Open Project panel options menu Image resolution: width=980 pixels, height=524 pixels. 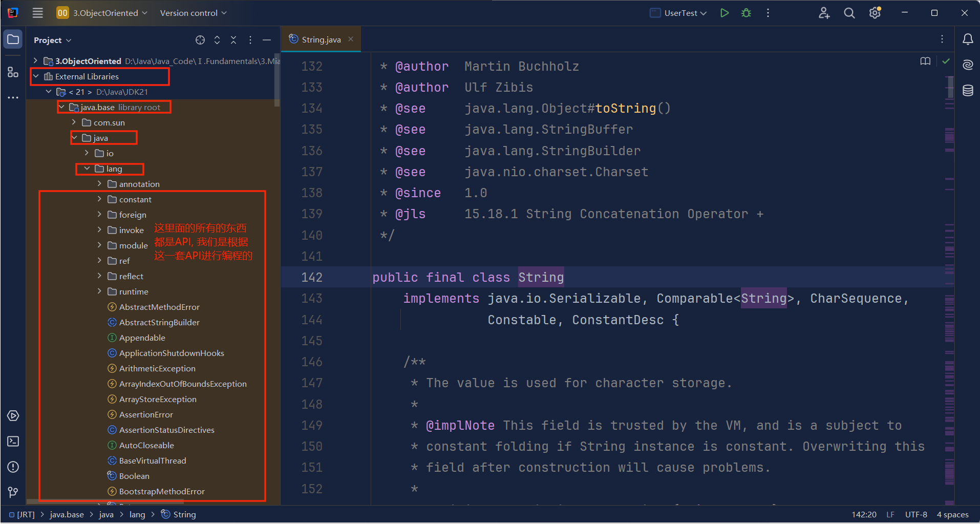250,40
